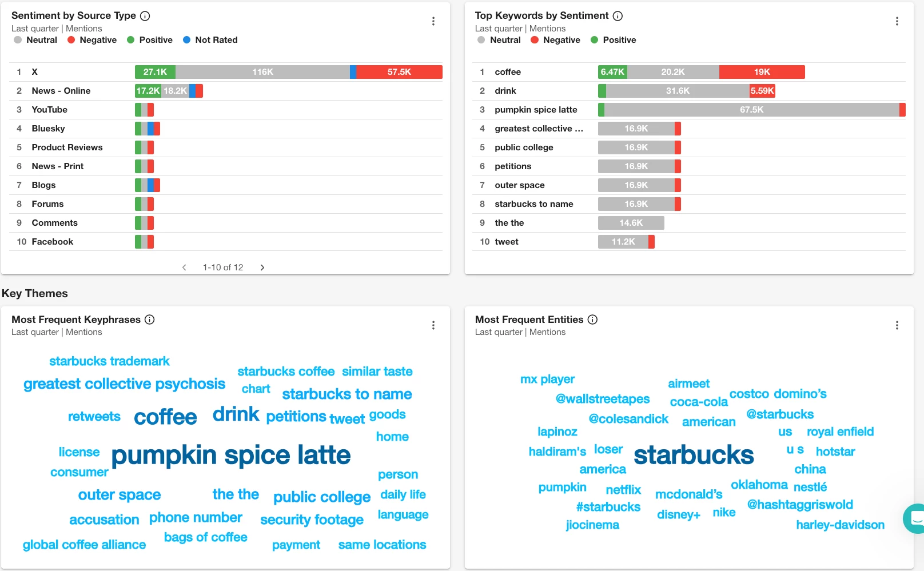Viewport: 924px width, 571px height.
Task: Click the YouTube source row label
Action: (x=50, y=110)
